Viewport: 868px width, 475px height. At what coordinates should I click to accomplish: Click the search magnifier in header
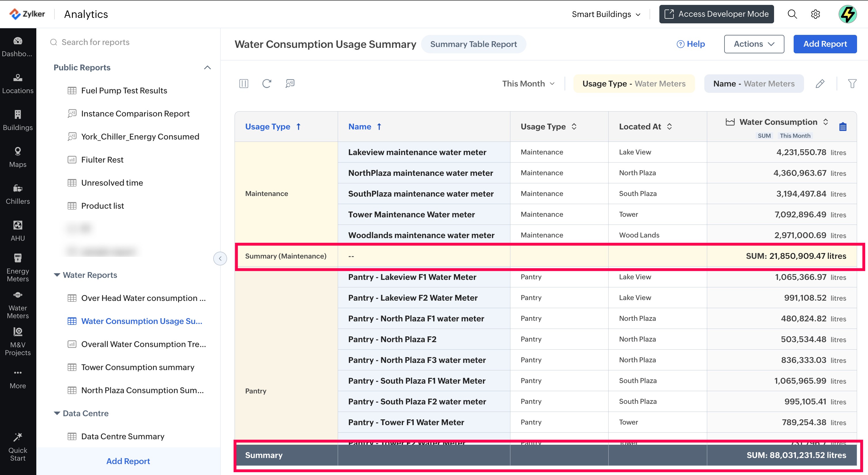pyautogui.click(x=792, y=14)
